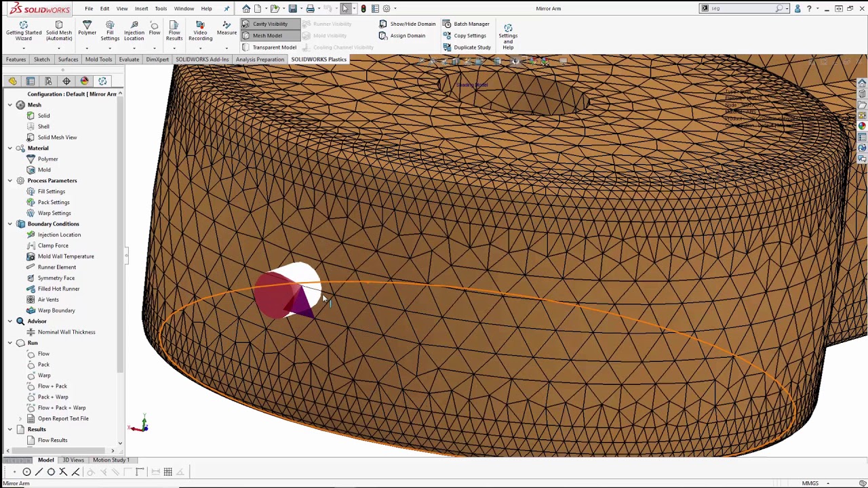Collapse the Mesh tree node

9,105
